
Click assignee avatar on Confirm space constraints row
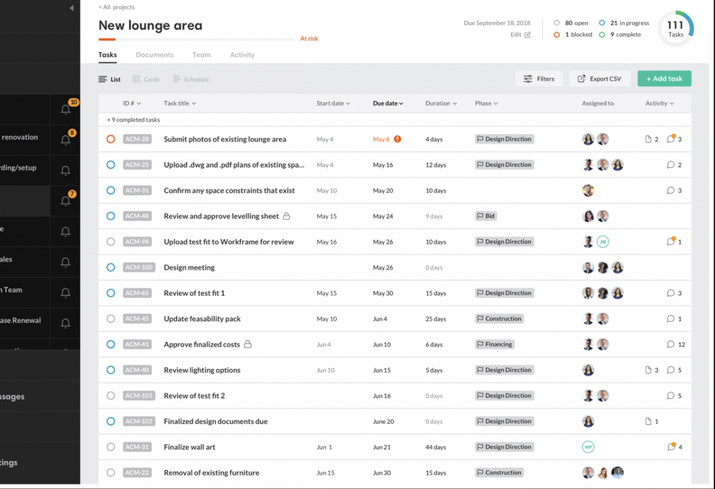point(588,190)
